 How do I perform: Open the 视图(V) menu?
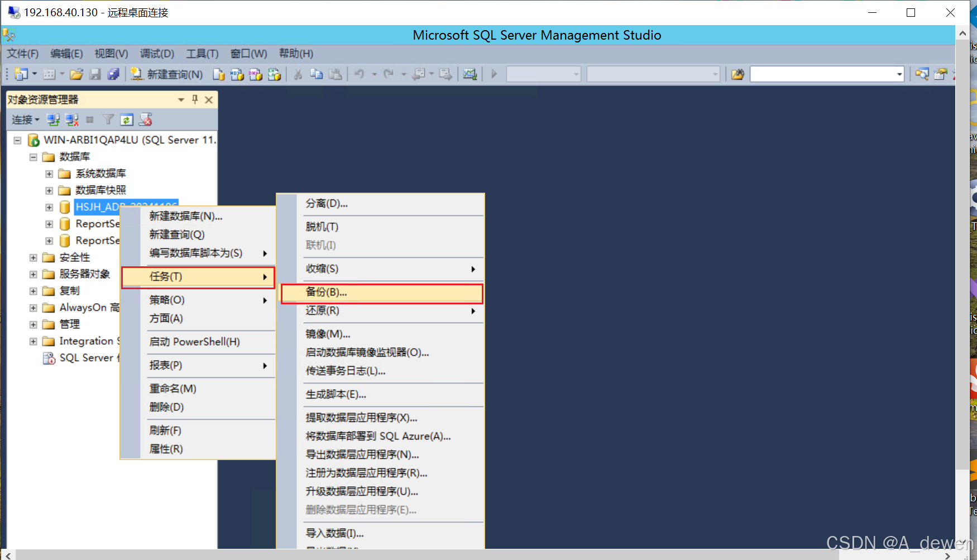111,54
